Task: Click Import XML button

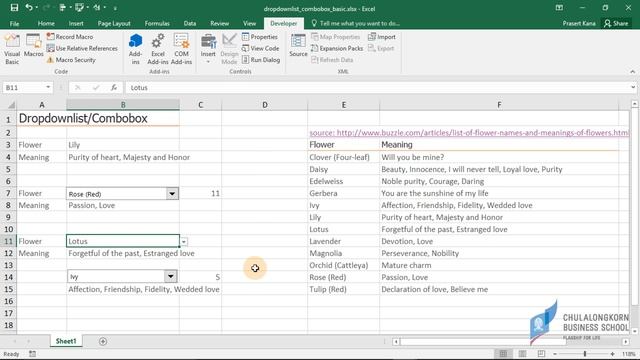Action: point(382,37)
